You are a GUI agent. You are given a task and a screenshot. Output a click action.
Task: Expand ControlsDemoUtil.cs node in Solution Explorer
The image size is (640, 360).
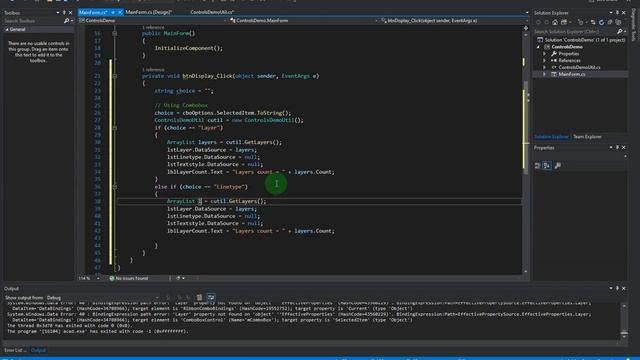[x=544, y=67]
